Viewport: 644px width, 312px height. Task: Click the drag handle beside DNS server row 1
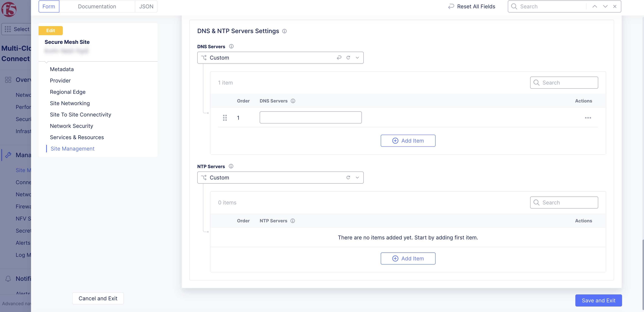coord(225,117)
